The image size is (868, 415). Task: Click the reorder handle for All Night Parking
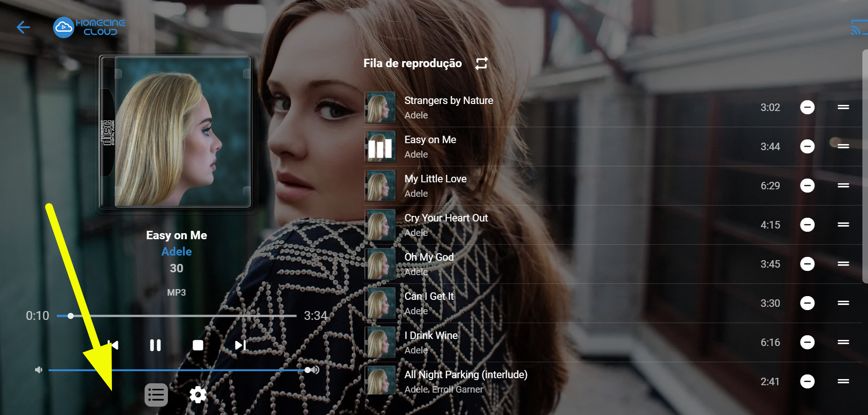coord(843,381)
